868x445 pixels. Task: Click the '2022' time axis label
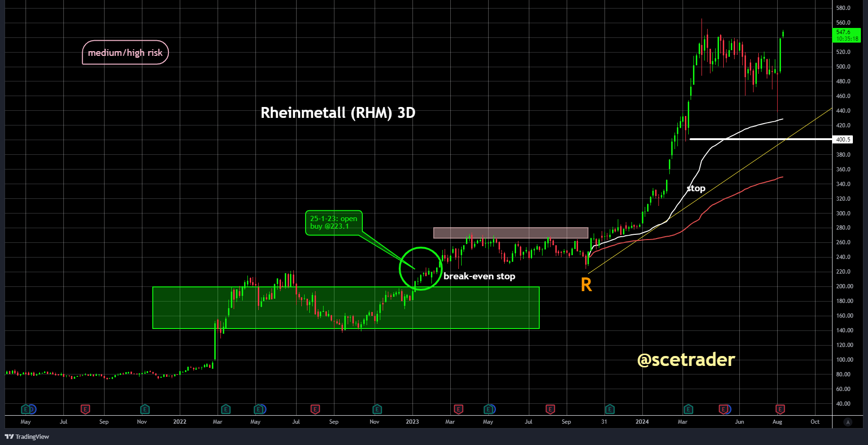180,422
